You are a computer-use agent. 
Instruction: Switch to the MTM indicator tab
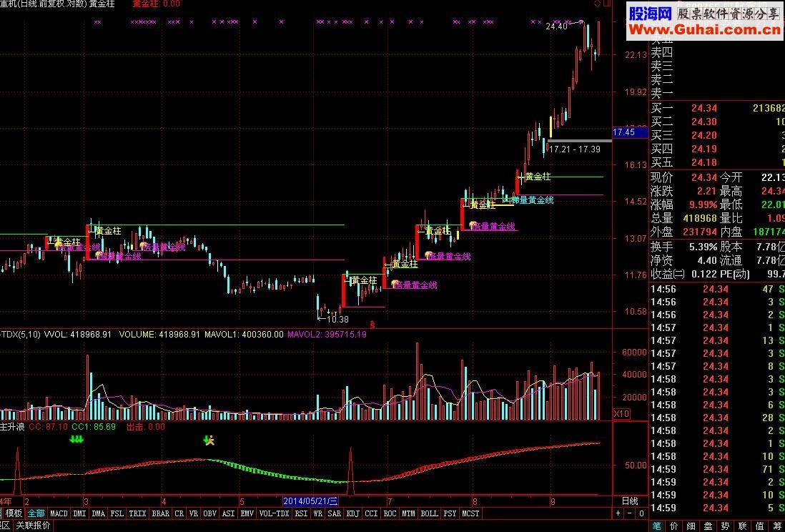point(408,513)
